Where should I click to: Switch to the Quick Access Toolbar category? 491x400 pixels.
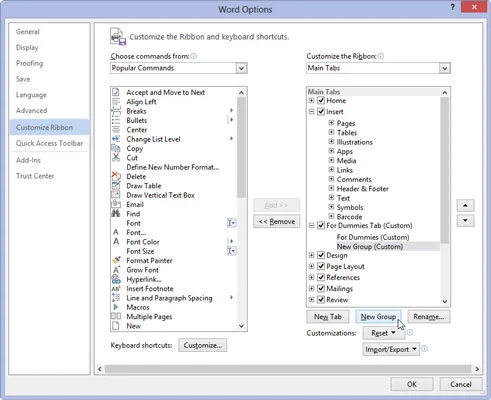(x=49, y=143)
